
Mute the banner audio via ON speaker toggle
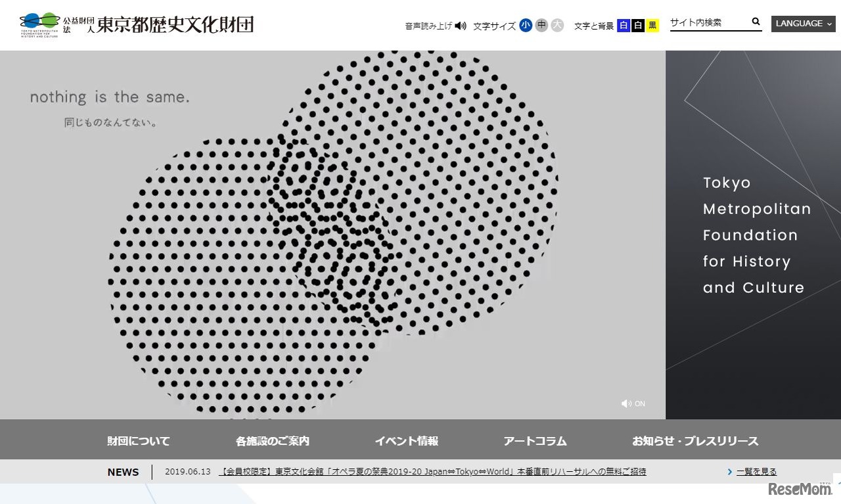pyautogui.click(x=633, y=403)
